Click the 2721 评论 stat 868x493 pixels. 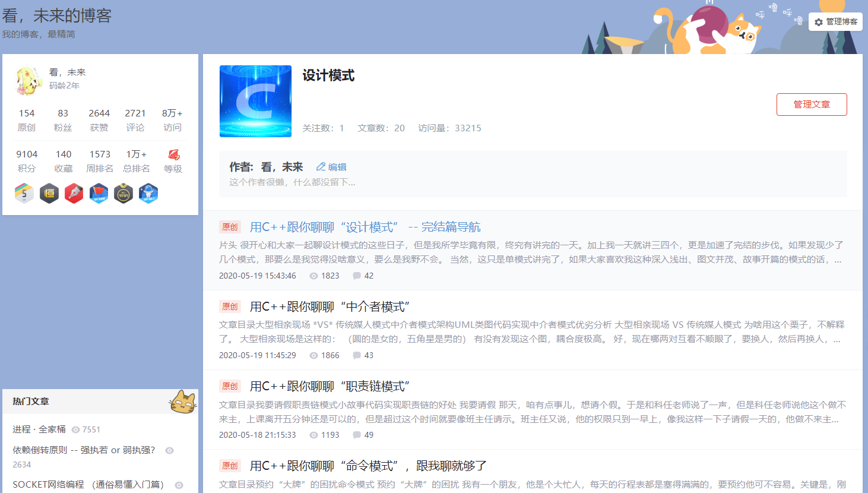pyautogui.click(x=135, y=120)
